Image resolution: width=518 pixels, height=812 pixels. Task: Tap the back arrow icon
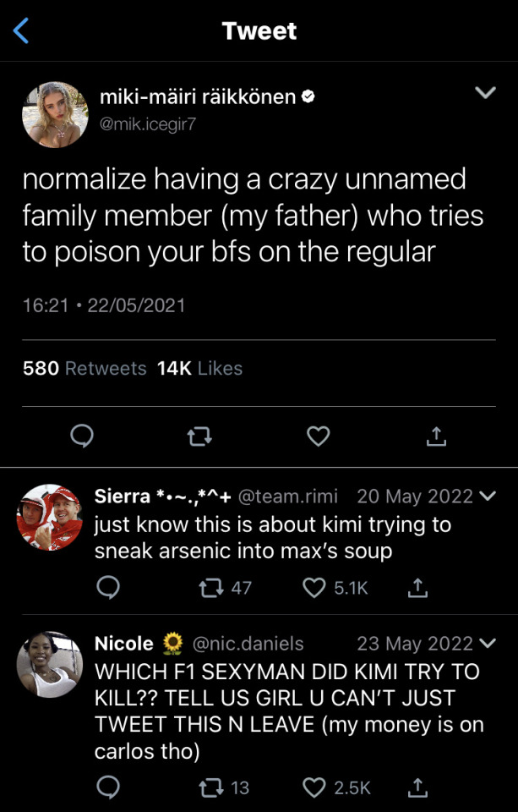21,31
